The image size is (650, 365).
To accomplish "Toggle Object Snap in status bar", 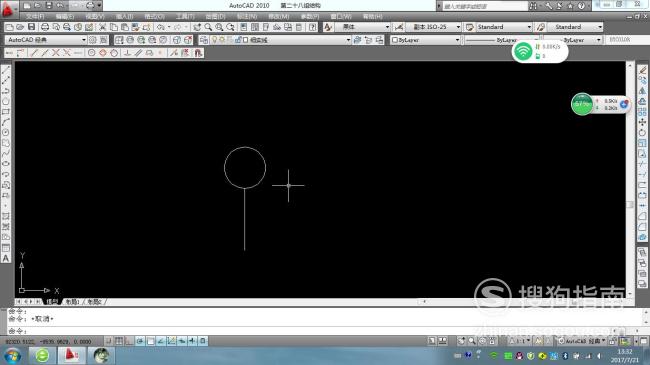I will 150,341.
